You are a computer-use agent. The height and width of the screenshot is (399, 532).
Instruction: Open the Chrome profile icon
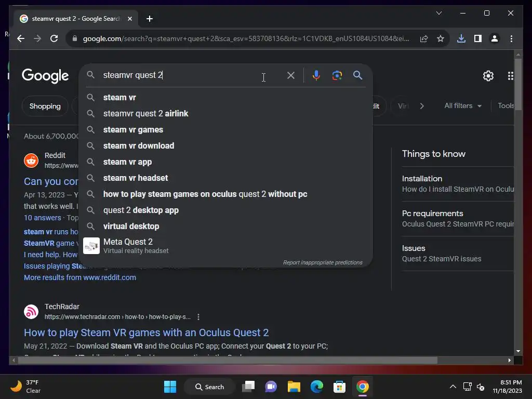[495, 38]
